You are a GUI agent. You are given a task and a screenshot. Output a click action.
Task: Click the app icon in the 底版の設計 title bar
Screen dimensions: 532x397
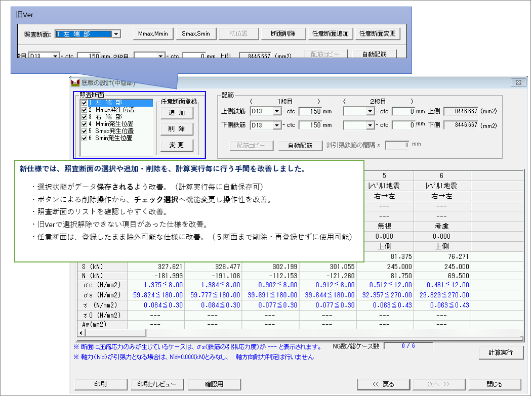click(x=75, y=82)
